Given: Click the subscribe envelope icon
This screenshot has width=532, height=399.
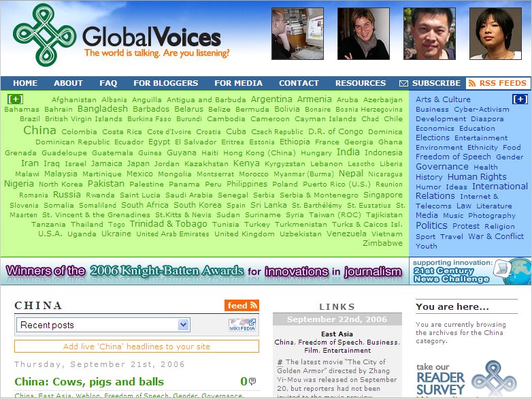Looking at the screenshot, I should coord(403,84).
